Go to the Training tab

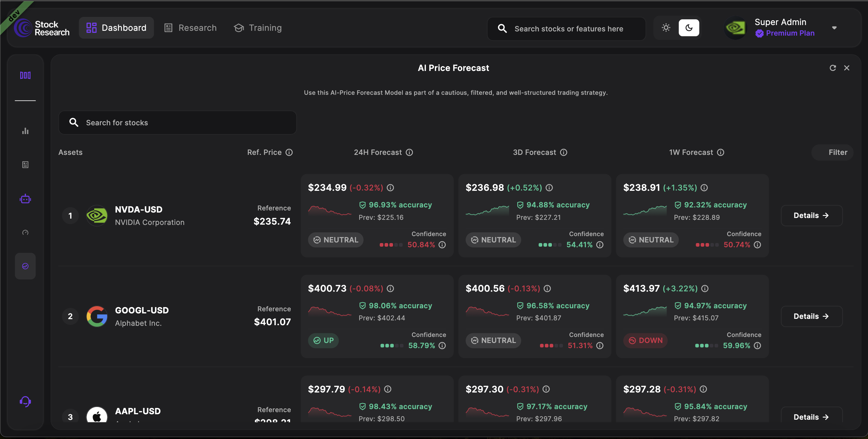(258, 28)
